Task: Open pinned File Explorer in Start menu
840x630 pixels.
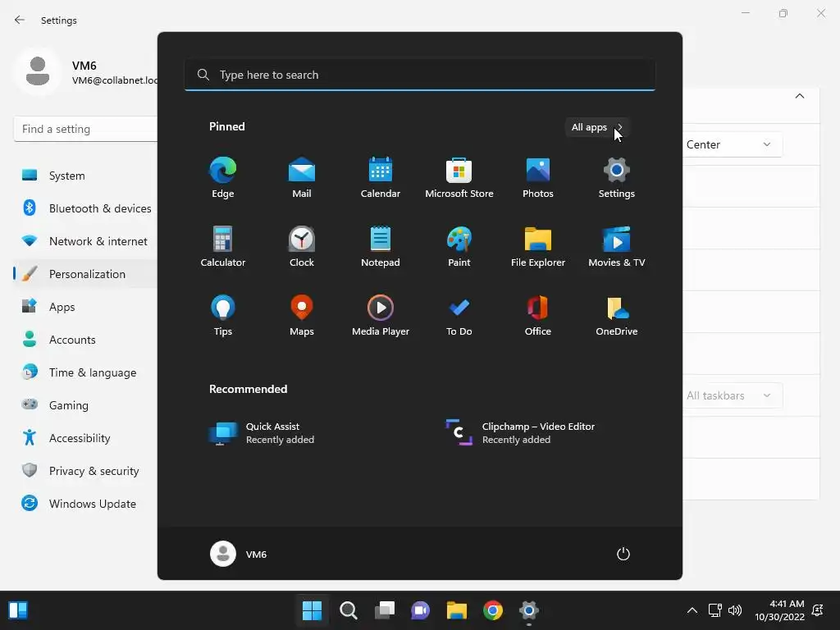Action: click(x=538, y=246)
